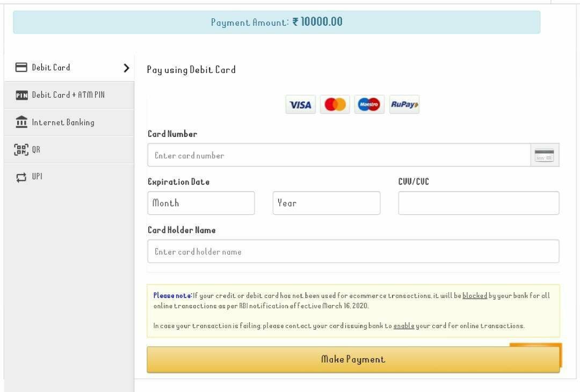
Task: Open the Month expiration selector
Action: (201, 203)
